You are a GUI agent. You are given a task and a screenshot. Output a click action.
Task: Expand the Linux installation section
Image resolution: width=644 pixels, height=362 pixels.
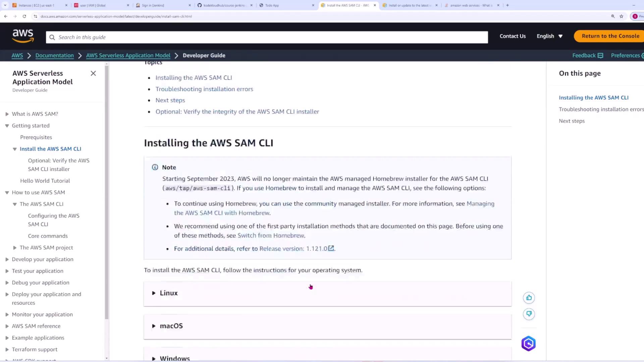pyautogui.click(x=169, y=293)
